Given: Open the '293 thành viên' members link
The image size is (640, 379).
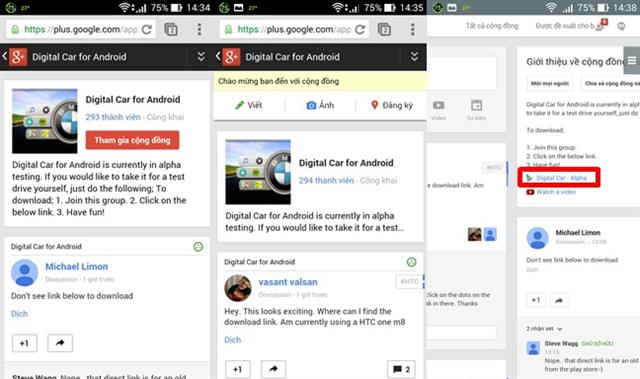Looking at the screenshot, I should tap(113, 117).
